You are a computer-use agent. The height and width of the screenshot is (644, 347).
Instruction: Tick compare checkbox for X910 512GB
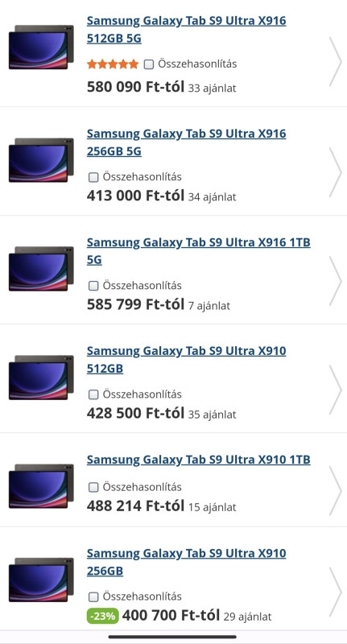93,394
